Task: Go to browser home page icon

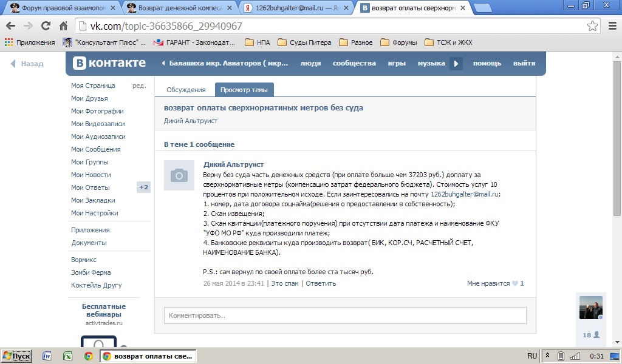Action: coord(63,26)
